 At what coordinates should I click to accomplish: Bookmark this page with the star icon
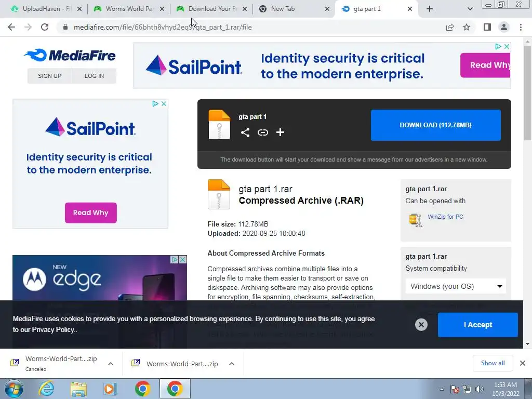[x=467, y=27]
